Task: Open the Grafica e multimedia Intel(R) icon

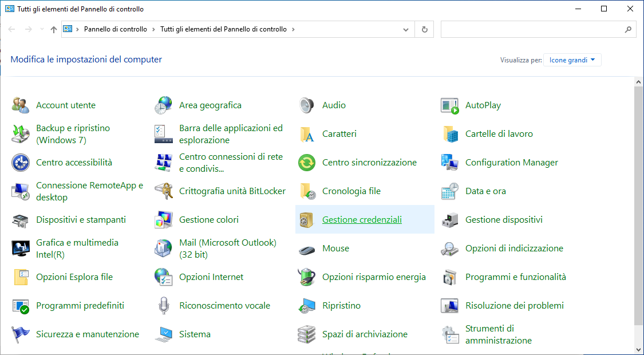Action: tap(21, 249)
